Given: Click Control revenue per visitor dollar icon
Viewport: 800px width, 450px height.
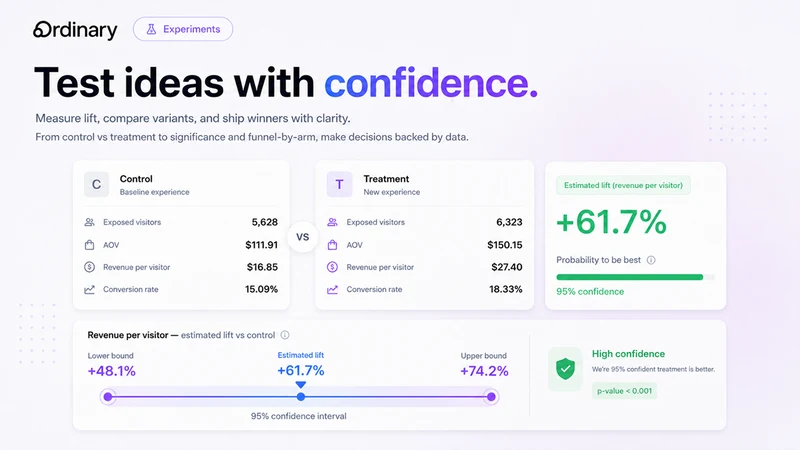Looking at the screenshot, I should 89,267.
